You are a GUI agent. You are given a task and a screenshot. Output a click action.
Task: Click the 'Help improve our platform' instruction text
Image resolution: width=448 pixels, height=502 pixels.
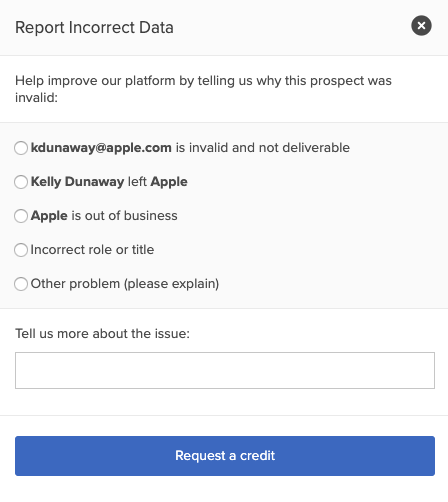click(203, 89)
